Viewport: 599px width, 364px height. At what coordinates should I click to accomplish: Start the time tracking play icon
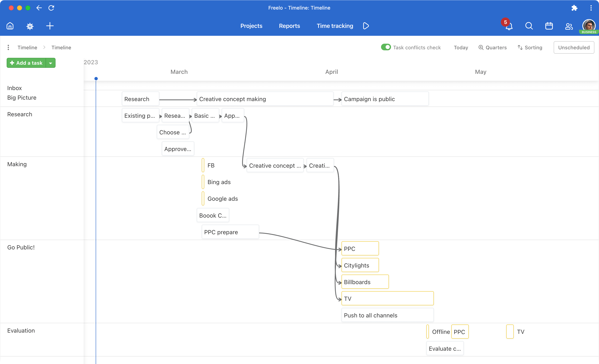[x=366, y=26]
